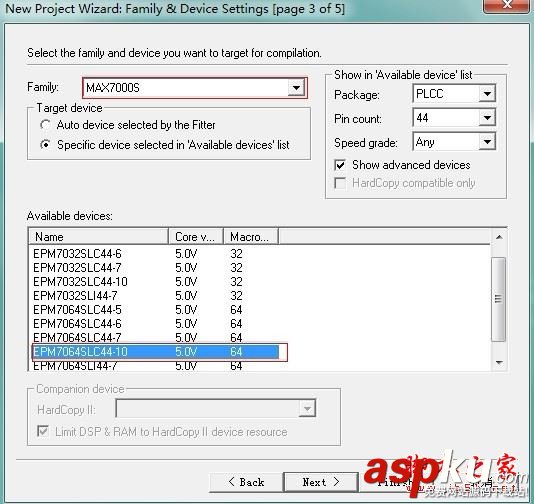Sort by the Name column header
Viewport: 534px width, 504px height.
(98, 237)
